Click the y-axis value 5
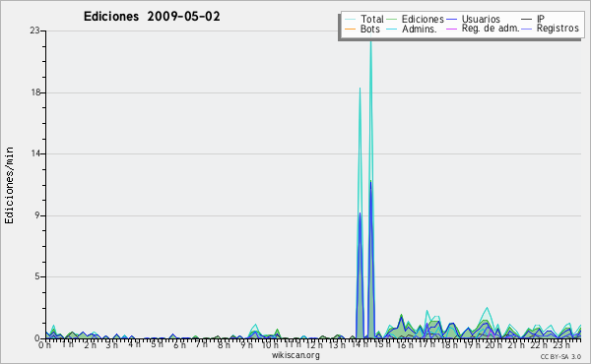 click(37, 276)
